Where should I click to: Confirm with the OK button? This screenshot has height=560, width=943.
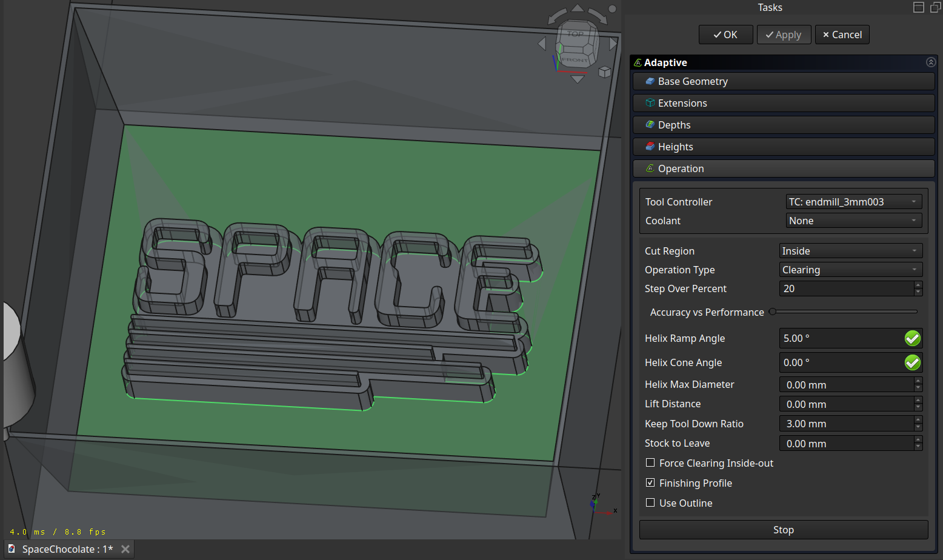[725, 35]
